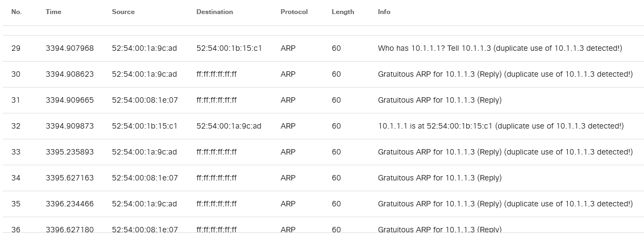Select packet row number 34
644x235 pixels.
coord(16,178)
